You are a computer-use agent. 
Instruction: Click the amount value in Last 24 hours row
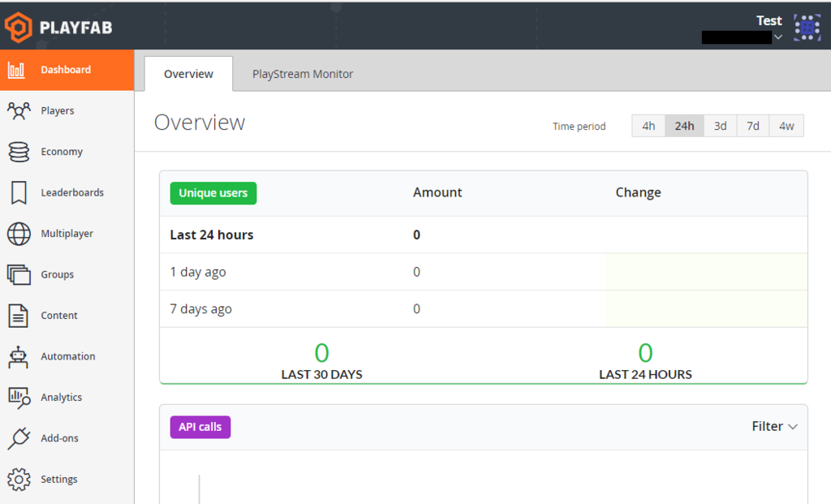[416, 235]
